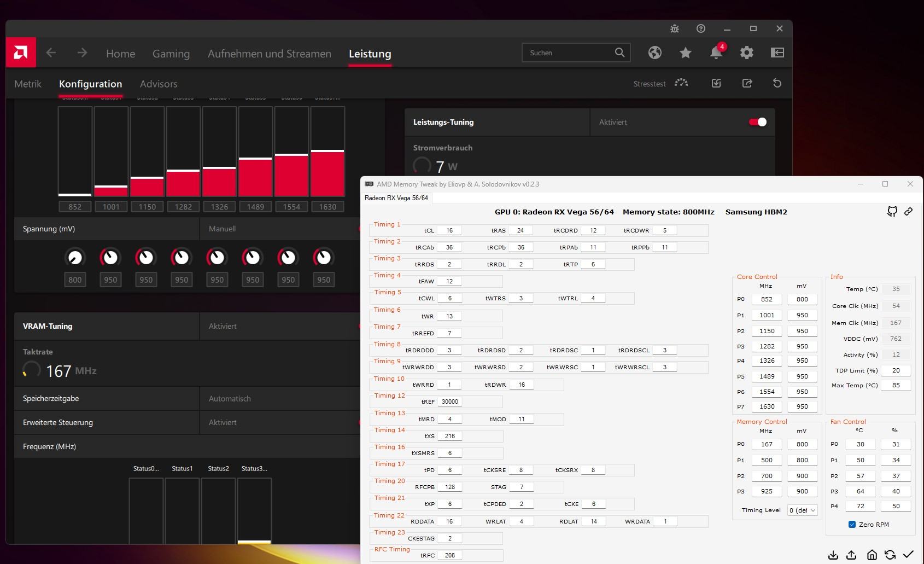Image resolution: width=924 pixels, height=564 pixels.
Task: Click the upload/export icon in Memory Tweak
Action: [x=851, y=555]
